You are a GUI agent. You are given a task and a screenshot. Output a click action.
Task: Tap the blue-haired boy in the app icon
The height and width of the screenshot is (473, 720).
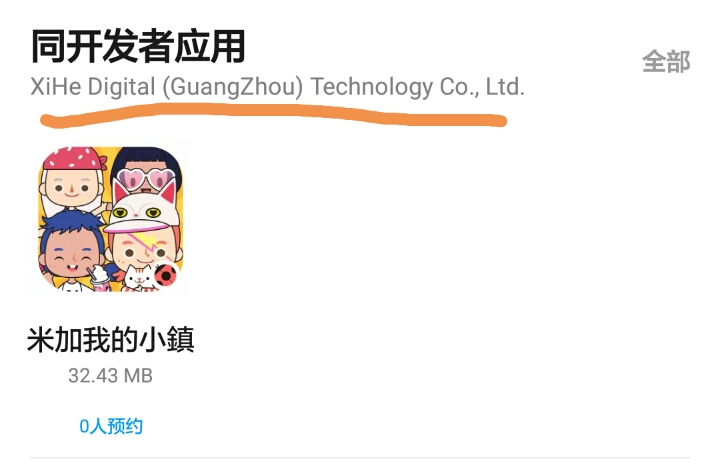[x=71, y=248]
